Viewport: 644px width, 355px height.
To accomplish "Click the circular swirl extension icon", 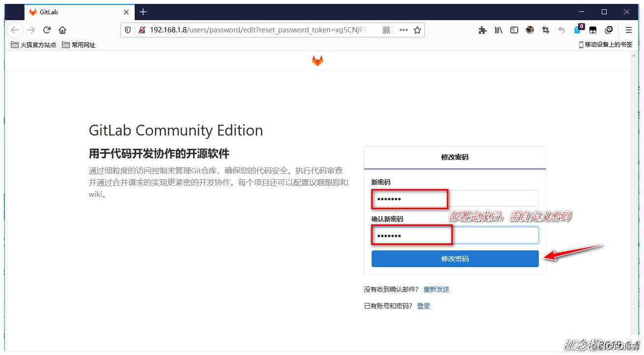I will click(x=609, y=30).
